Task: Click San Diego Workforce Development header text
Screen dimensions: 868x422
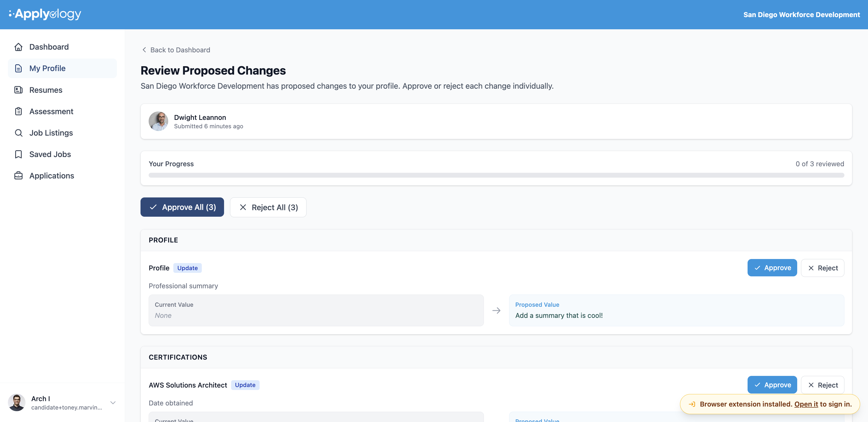Action: pyautogui.click(x=802, y=14)
